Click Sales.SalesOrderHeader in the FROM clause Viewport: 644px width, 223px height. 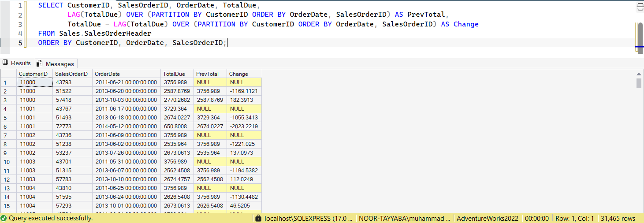click(x=105, y=33)
